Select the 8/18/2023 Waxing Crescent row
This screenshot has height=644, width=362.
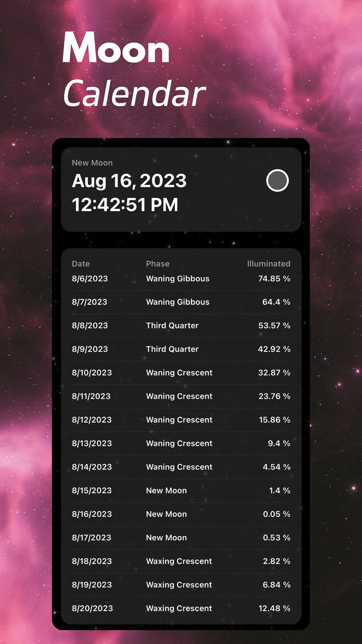coord(181,561)
